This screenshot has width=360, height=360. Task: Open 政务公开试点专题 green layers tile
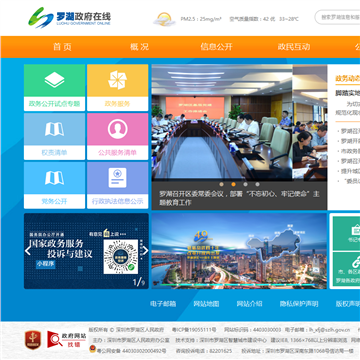(54, 88)
